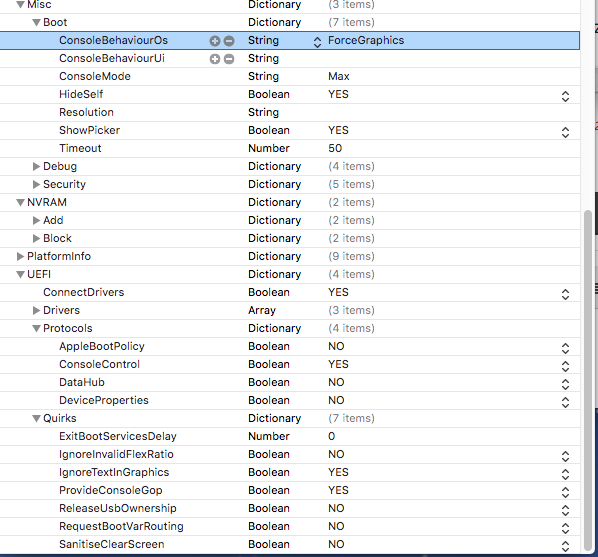
Task: Expand the Add dictionary under NVRAM
Action: click(37, 221)
